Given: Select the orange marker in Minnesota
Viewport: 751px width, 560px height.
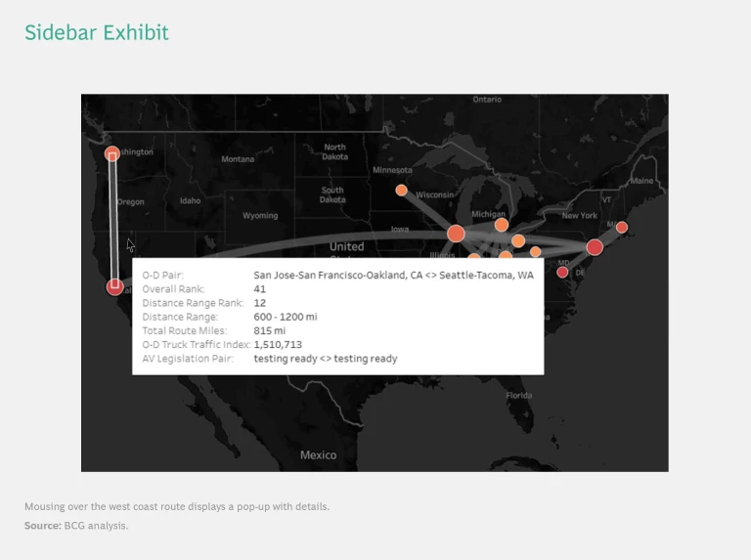Looking at the screenshot, I should (401, 190).
